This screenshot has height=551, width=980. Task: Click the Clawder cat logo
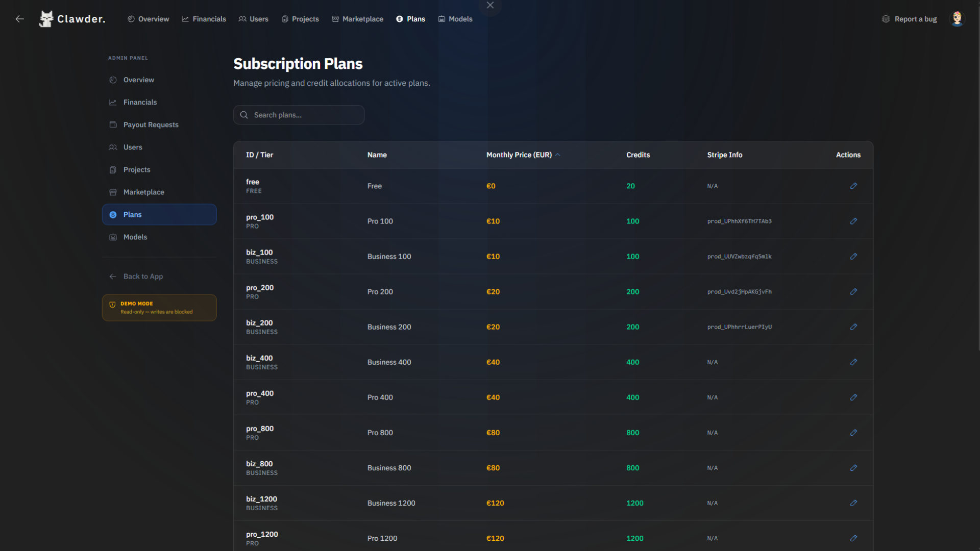click(46, 19)
